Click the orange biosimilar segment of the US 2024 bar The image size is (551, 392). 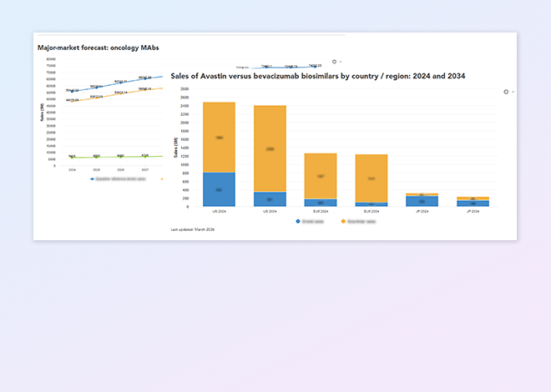tap(219, 138)
